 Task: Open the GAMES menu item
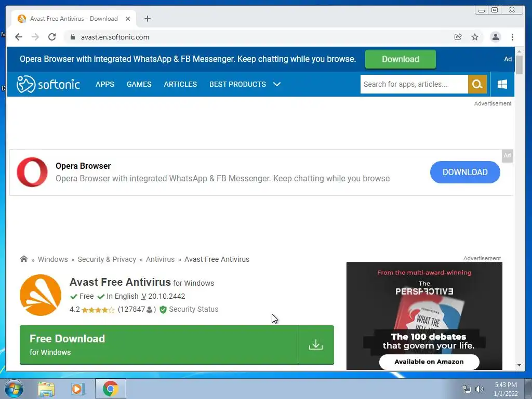(x=139, y=84)
